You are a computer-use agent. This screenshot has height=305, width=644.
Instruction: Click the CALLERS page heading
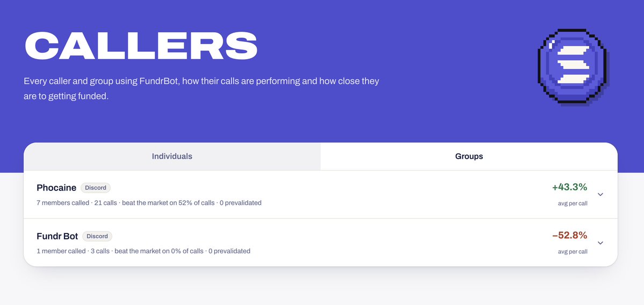141,46
